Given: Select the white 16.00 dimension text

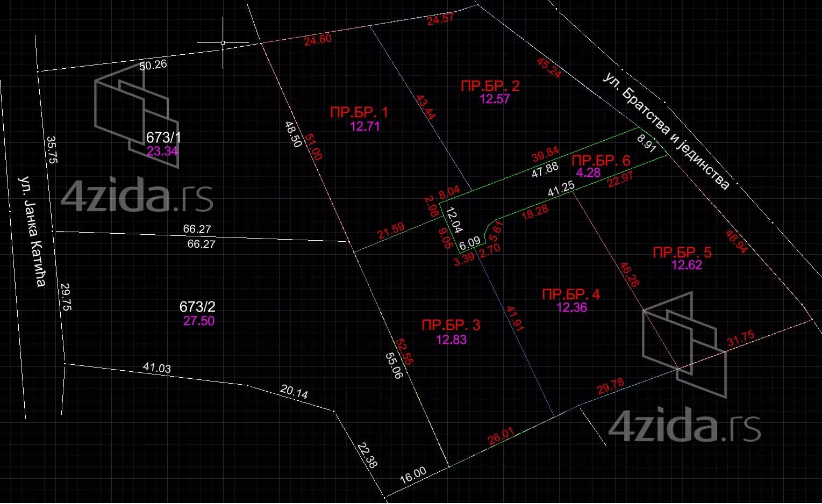Looking at the screenshot, I should (413, 475).
